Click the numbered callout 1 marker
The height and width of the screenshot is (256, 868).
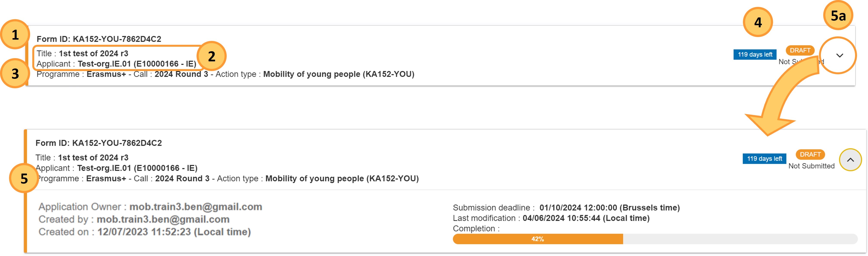15,35
